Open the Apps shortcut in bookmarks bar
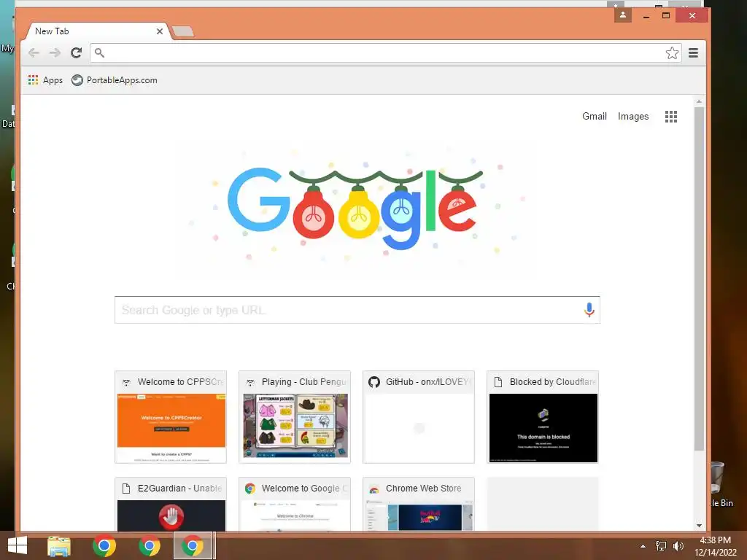 [x=46, y=80]
